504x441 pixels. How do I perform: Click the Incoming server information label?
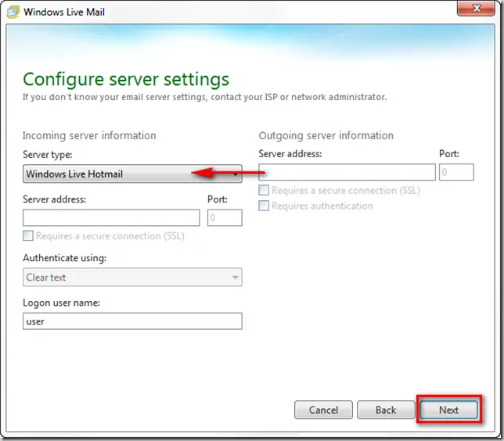tap(89, 135)
